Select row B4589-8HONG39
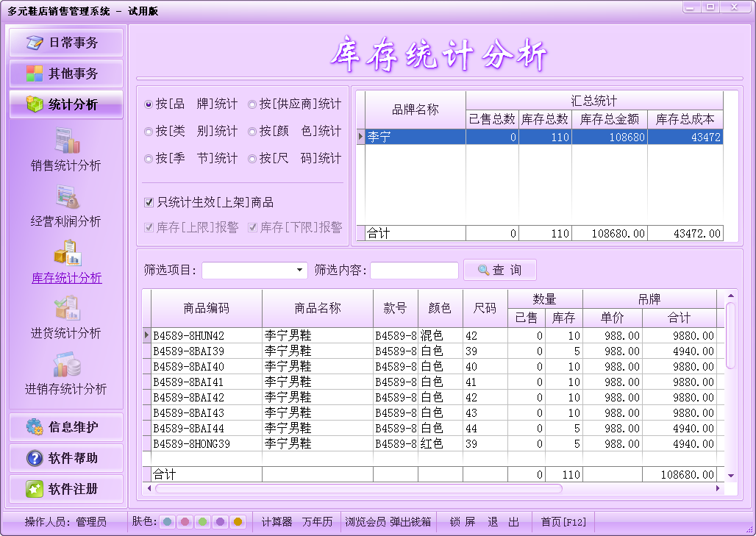 coord(433,443)
